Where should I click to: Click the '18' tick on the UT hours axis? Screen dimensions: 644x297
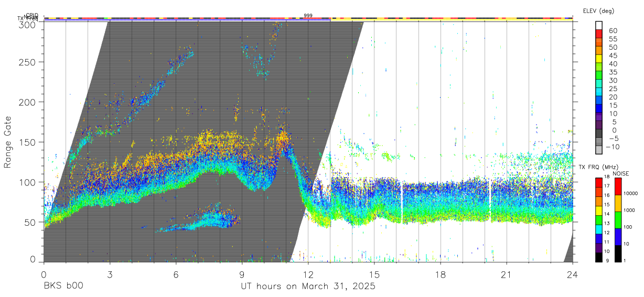pyautogui.click(x=441, y=274)
